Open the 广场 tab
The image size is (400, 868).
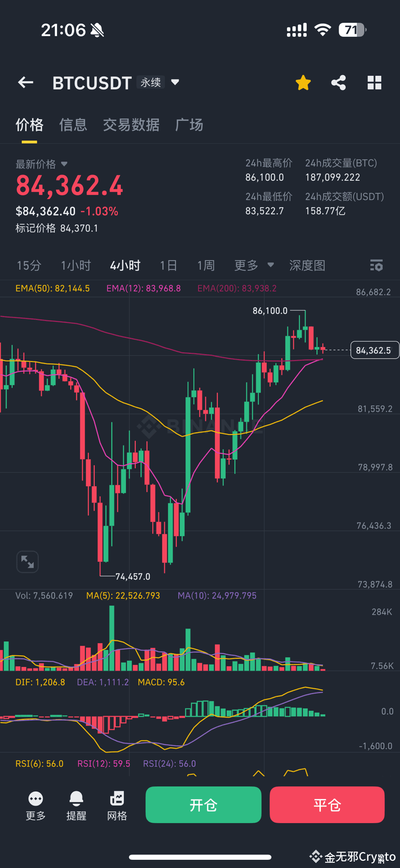click(189, 125)
